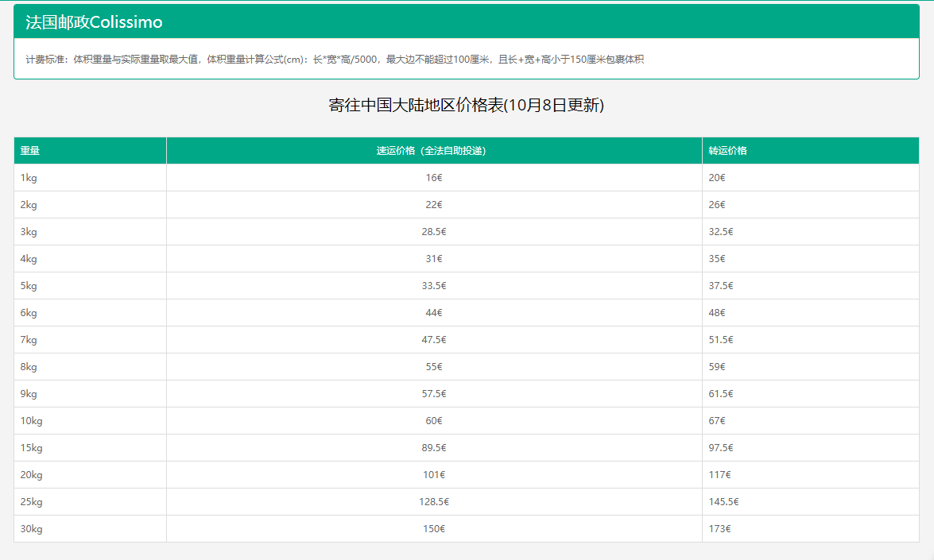Select the 30kg weight cell
This screenshot has height=560, width=934.
tap(90, 528)
